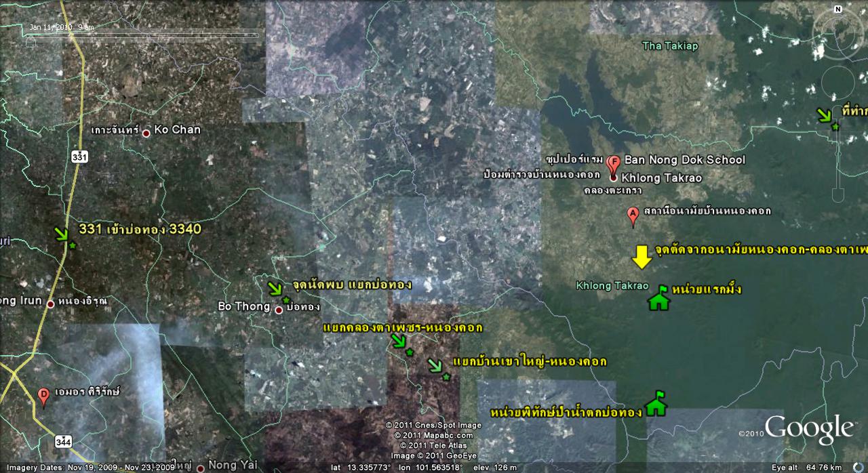This screenshot has height=473, width=868.
Task: Click the large yellow down arrow marker
Action: [642, 257]
